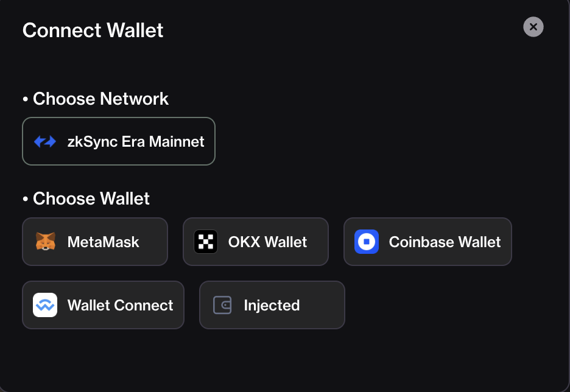Choose the Wallet Connect label
Viewport: 570px width, 392px height.
coord(121,305)
